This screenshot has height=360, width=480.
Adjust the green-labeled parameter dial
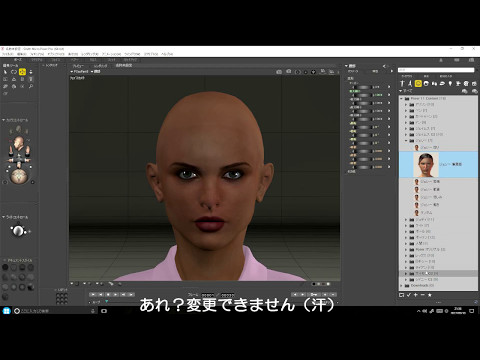(x=363, y=95)
